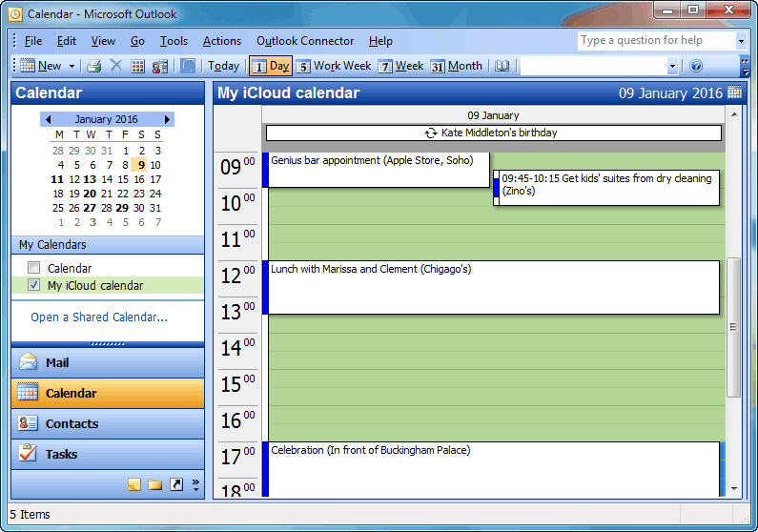The width and height of the screenshot is (758, 532).
Task: Open the Folder List icon
Action: (155, 484)
